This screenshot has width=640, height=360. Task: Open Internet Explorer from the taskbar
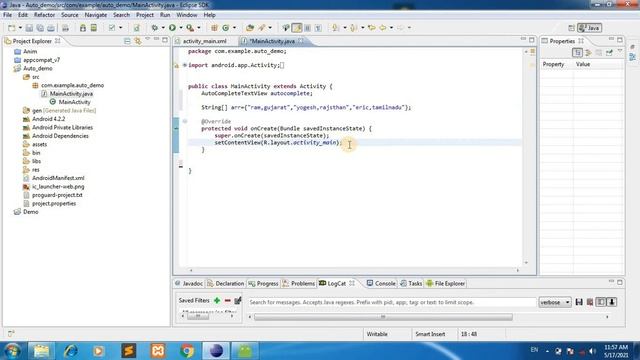[70, 351]
